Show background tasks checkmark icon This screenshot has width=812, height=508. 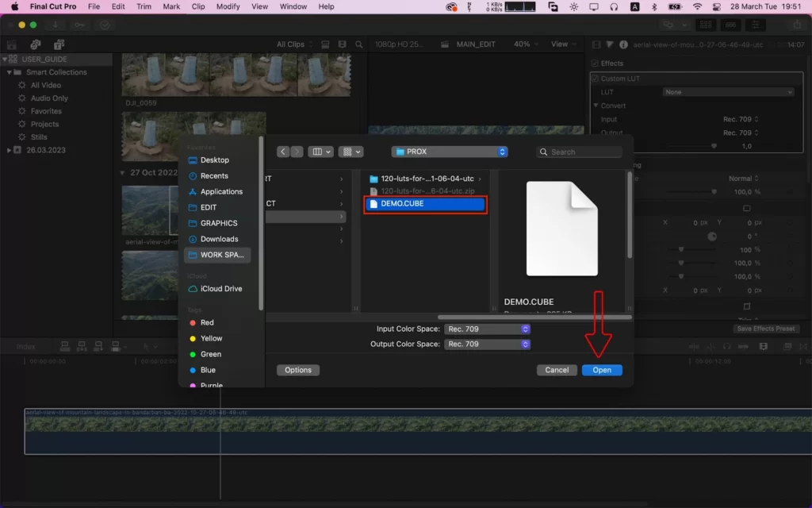point(105,25)
